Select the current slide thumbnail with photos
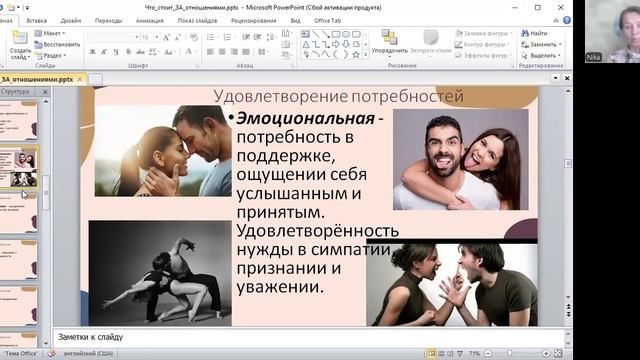Screen dimensions: 640x360 coord(19,168)
